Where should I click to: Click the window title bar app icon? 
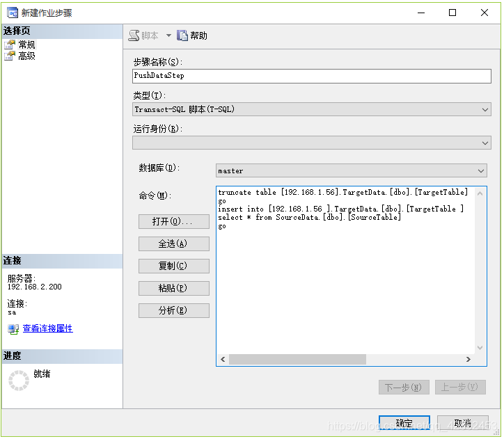pos(13,13)
